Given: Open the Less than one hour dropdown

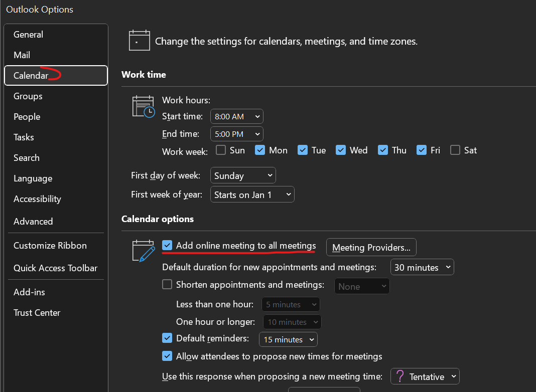Looking at the screenshot, I should point(291,305).
